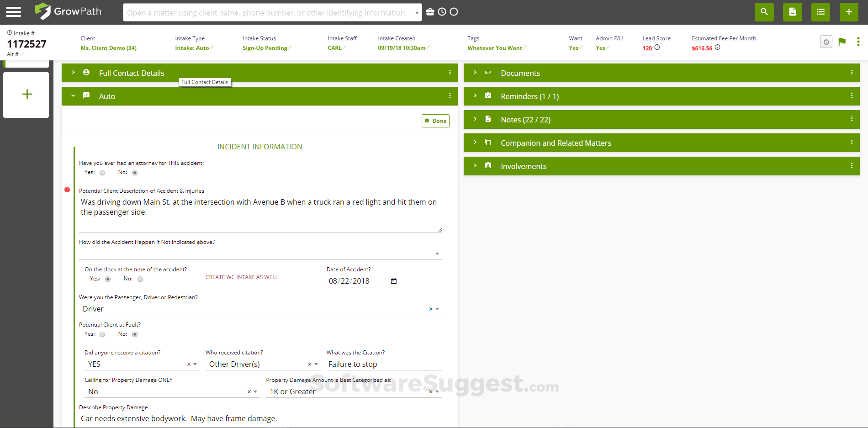
Task: Open the Passenger, Driver or Pedestrian dropdown
Action: point(437,309)
